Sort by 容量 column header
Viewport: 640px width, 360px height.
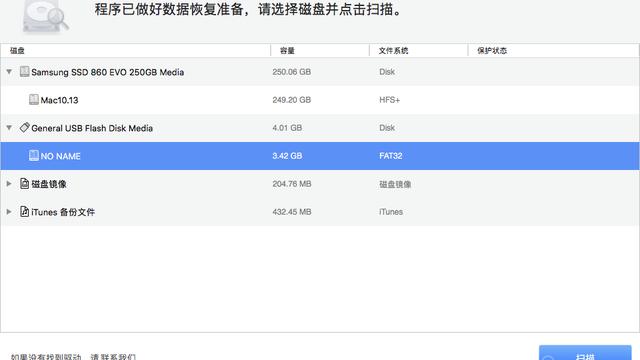click(x=320, y=51)
